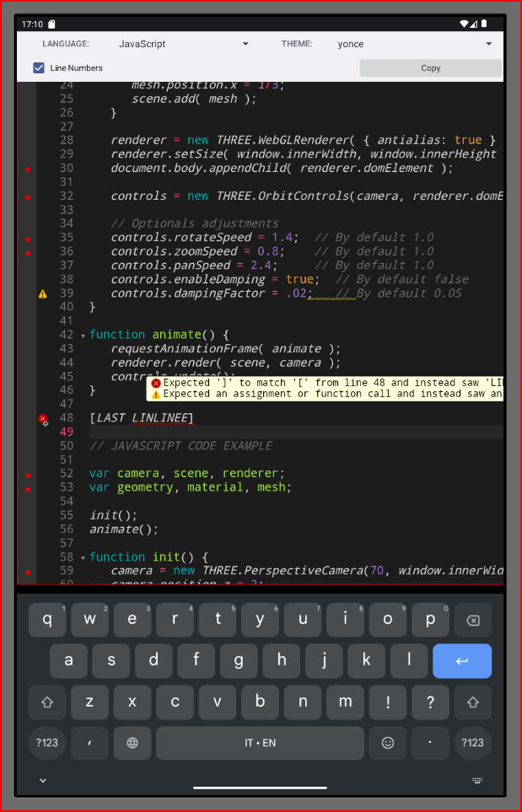The height and width of the screenshot is (812, 522).
Task: Click the warning icon on line 39
Action: coord(42,293)
